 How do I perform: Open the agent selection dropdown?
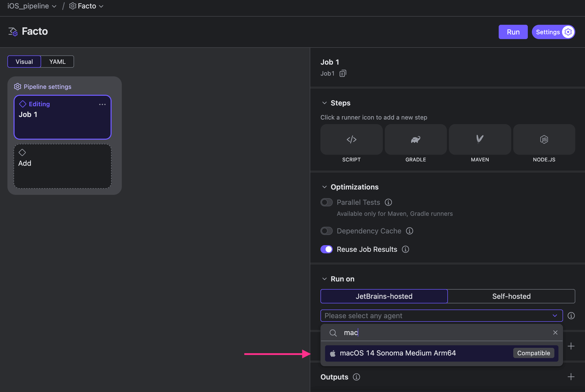pos(441,316)
